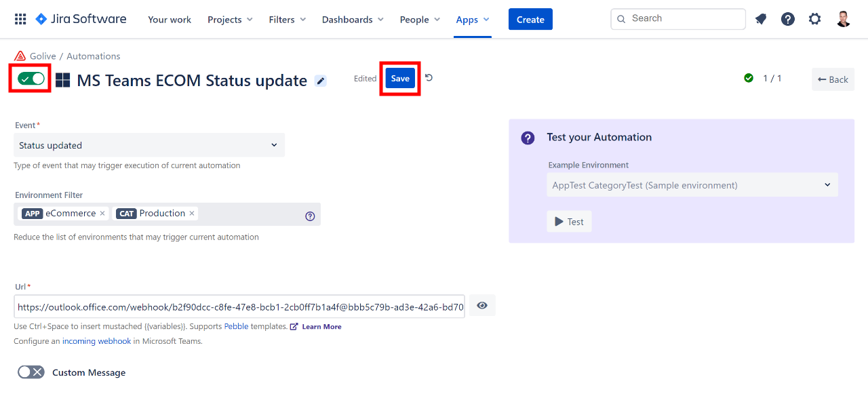
Task: Open the Event dropdown showing Status updated
Action: point(149,145)
